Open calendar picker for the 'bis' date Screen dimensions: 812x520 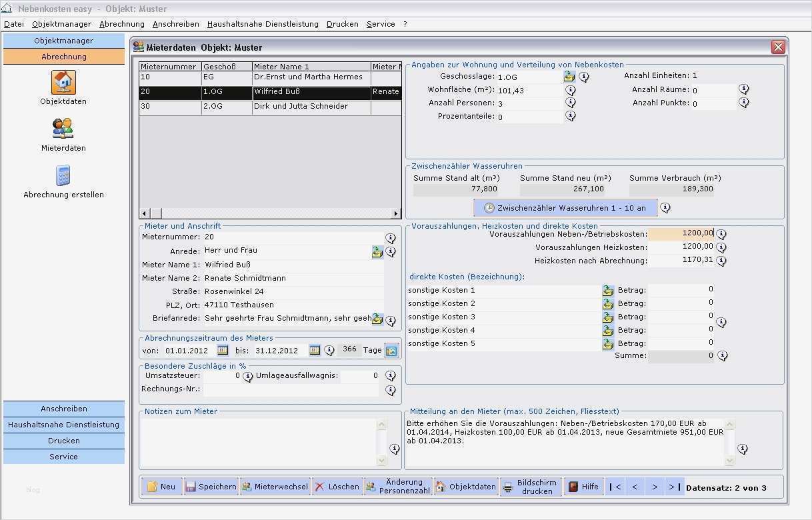tap(314, 350)
